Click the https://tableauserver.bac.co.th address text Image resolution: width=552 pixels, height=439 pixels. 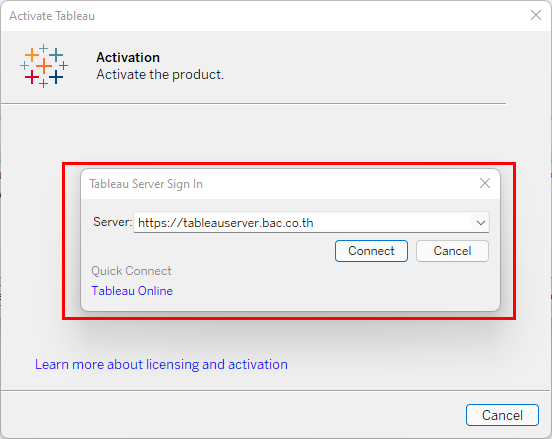(x=226, y=223)
